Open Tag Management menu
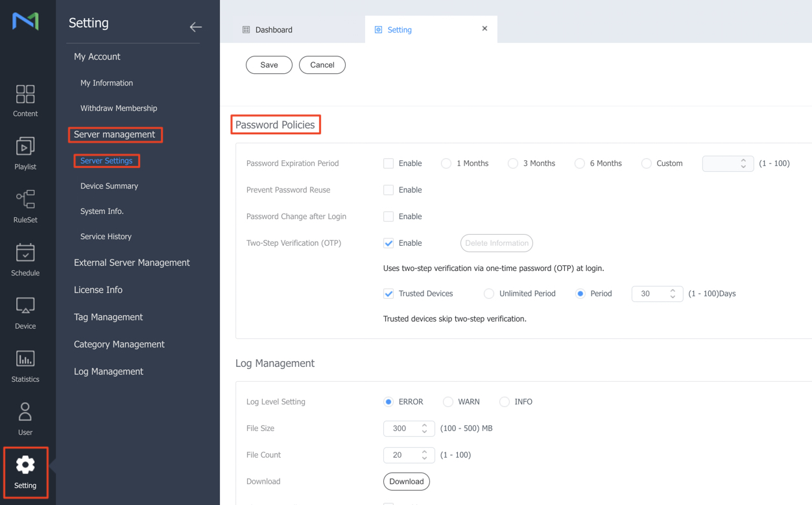This screenshot has height=505, width=812. point(108,317)
